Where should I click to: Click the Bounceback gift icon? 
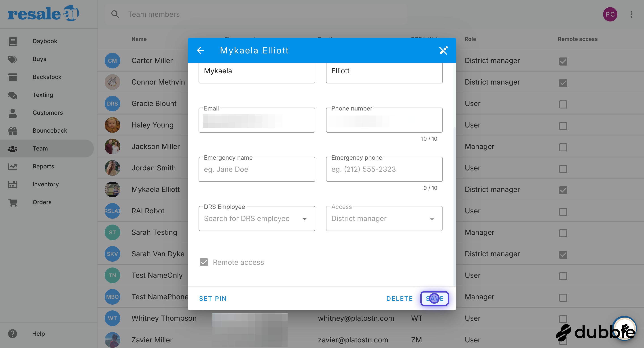13,131
